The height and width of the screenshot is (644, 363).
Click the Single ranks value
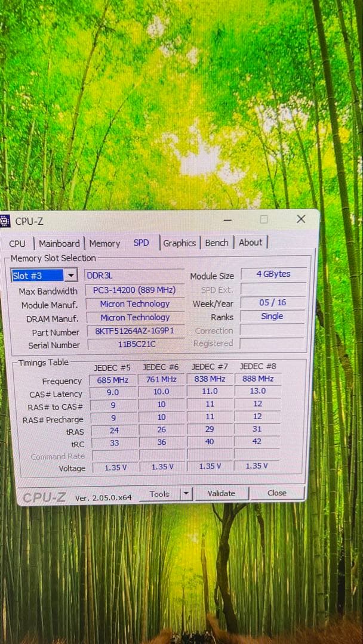(272, 316)
